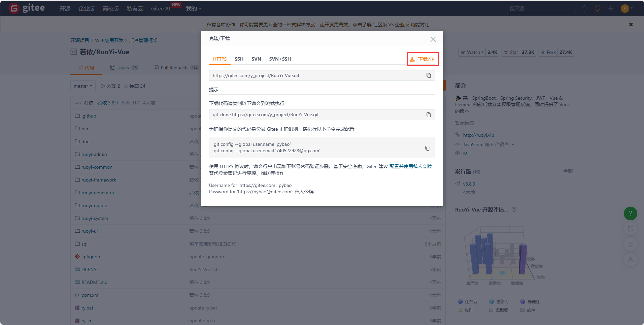
Task: Switch to the SVN tab
Action: coord(256,59)
